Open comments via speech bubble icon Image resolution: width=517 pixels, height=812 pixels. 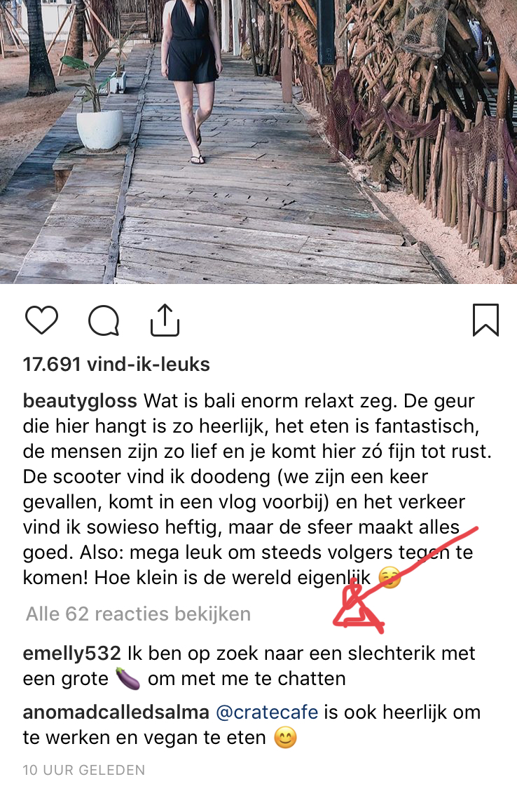[104, 320]
